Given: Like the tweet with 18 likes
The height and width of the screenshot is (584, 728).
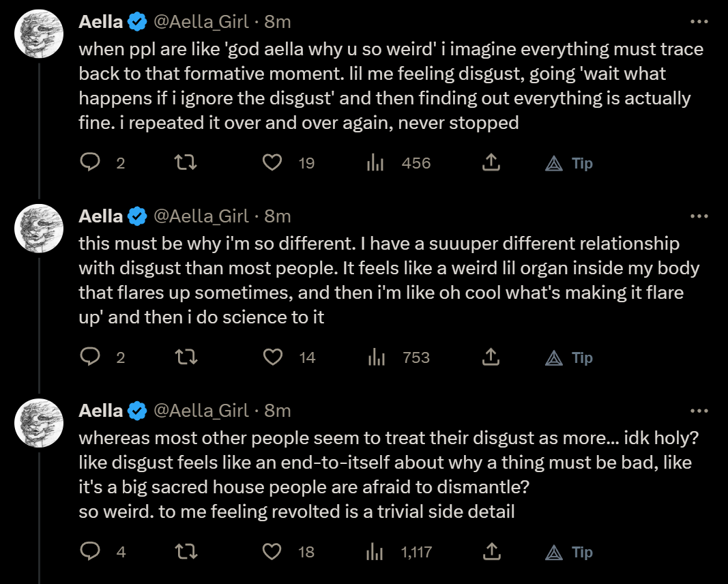Looking at the screenshot, I should click(x=272, y=551).
